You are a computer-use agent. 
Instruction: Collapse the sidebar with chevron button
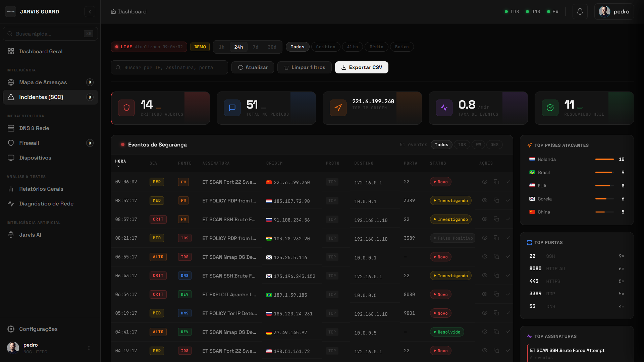(x=90, y=12)
